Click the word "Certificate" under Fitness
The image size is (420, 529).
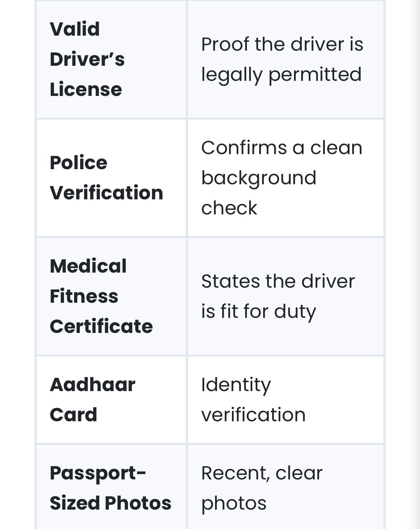101,326
